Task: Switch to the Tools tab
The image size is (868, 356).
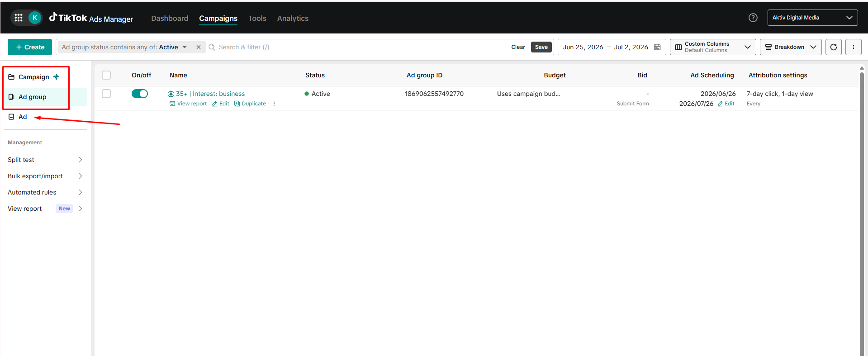Action: [x=257, y=18]
